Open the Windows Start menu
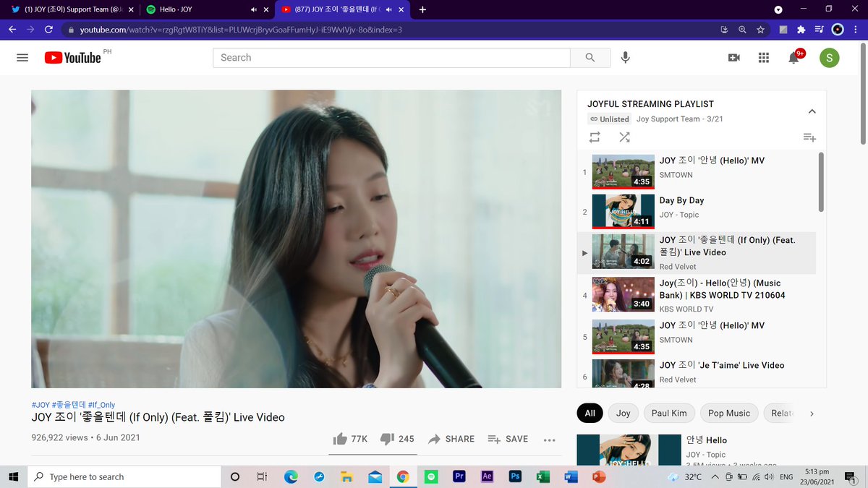868x488 pixels. (x=13, y=476)
